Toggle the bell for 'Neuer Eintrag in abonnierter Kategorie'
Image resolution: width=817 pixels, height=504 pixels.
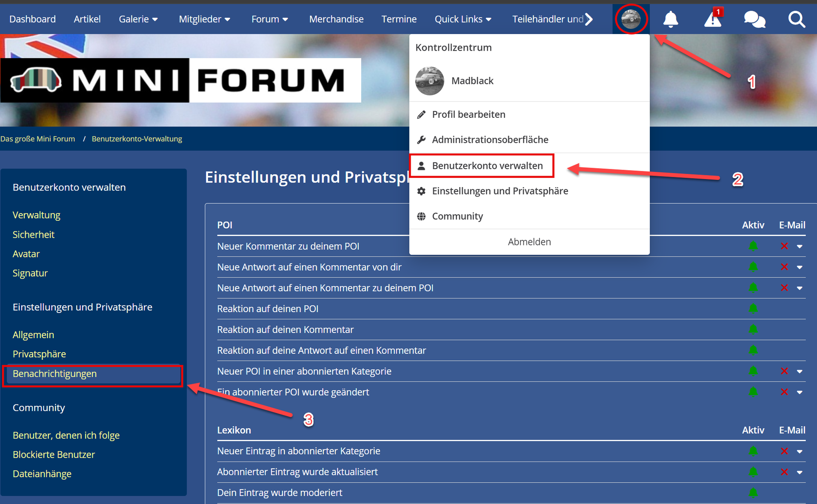(753, 451)
